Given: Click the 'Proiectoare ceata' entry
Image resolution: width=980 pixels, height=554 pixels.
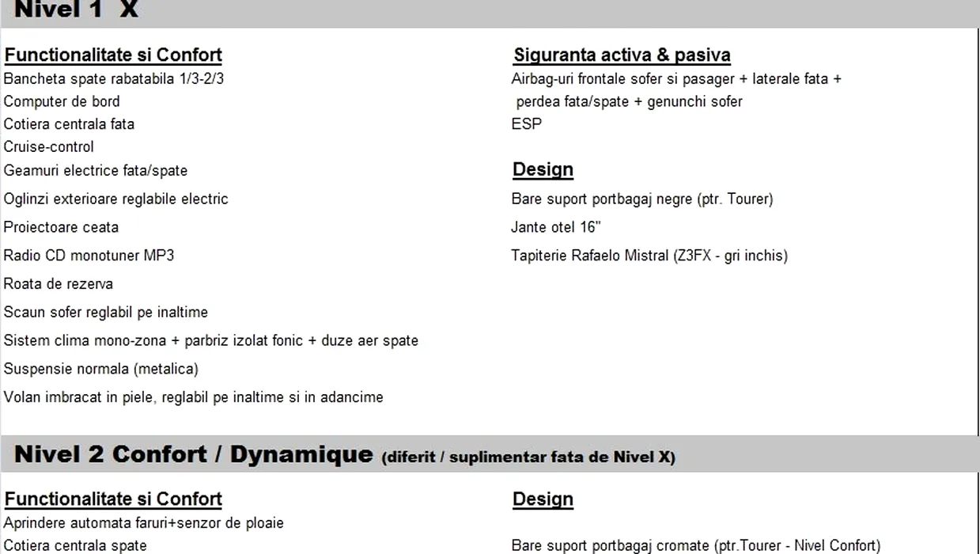Looking at the screenshot, I should click(61, 228).
